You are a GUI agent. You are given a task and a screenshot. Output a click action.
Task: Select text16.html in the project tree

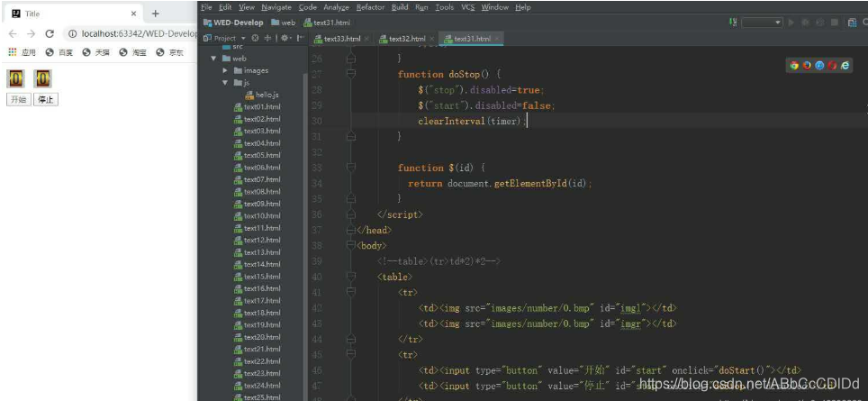coord(257,288)
